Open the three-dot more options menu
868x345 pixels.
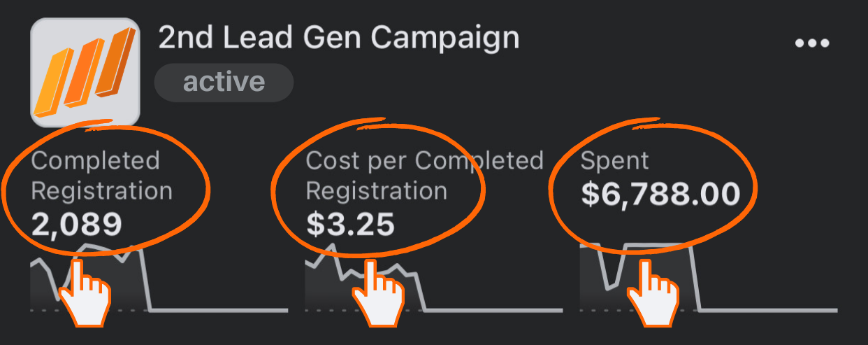[x=812, y=43]
